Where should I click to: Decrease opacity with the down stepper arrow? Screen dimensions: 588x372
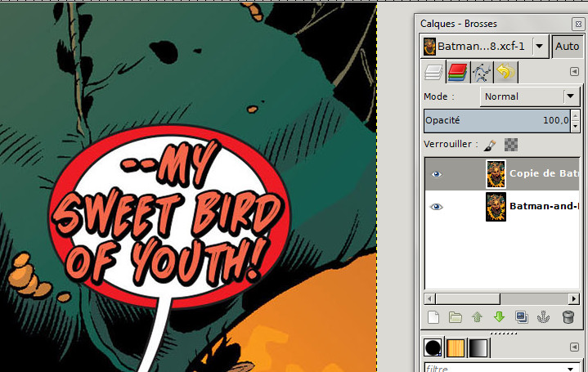575,127
